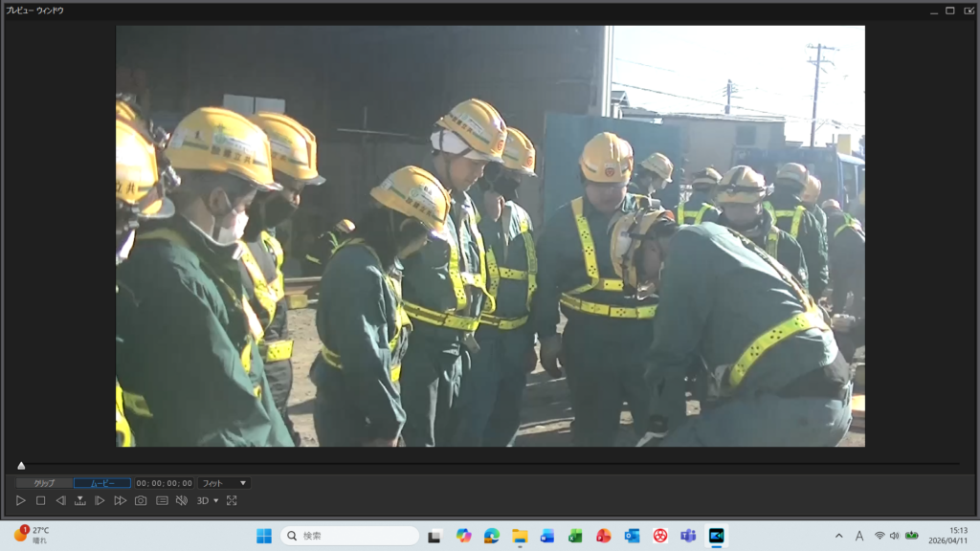Take a snapshot with the camera icon
The height and width of the screenshot is (551, 980).
141,500
